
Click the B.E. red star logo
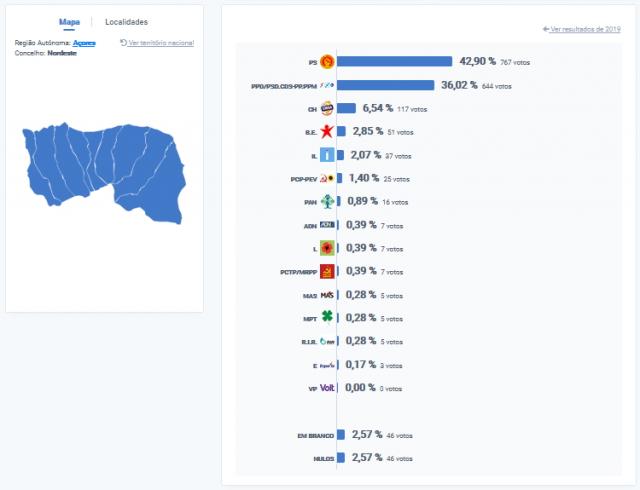click(x=326, y=132)
